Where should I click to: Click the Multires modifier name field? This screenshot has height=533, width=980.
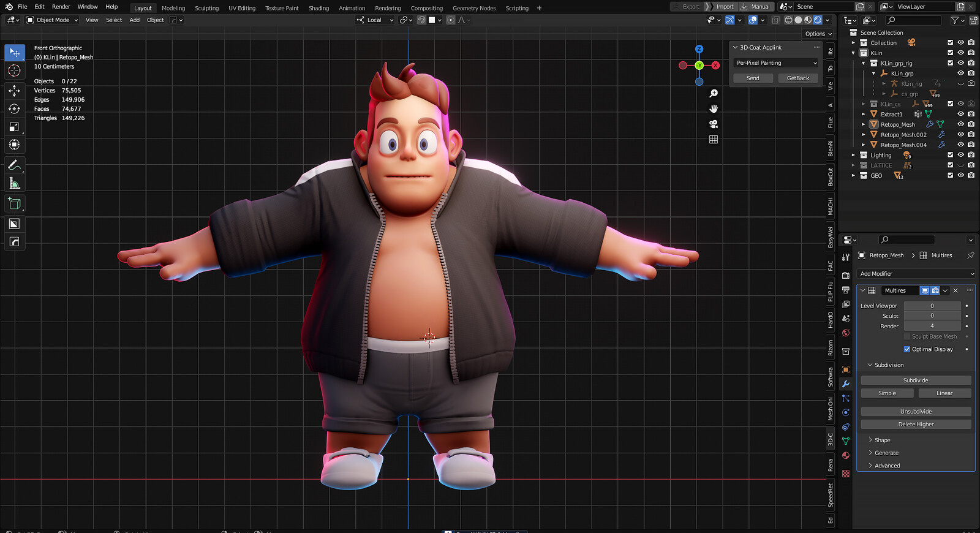[x=900, y=291]
